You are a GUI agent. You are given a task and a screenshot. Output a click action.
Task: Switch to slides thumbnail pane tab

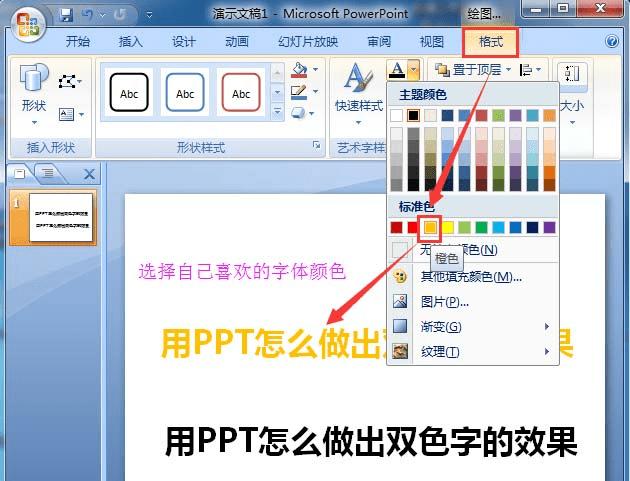(x=20, y=174)
